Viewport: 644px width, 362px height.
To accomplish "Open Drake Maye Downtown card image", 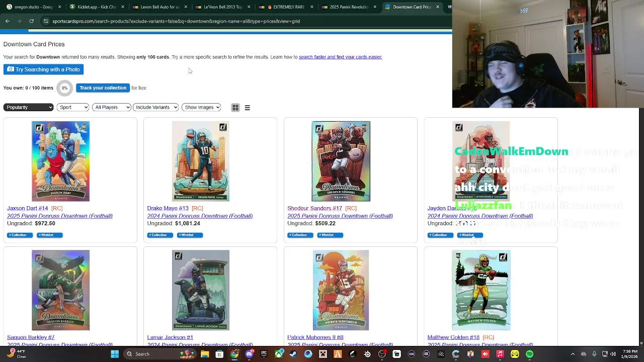I will pyautogui.click(x=201, y=161).
